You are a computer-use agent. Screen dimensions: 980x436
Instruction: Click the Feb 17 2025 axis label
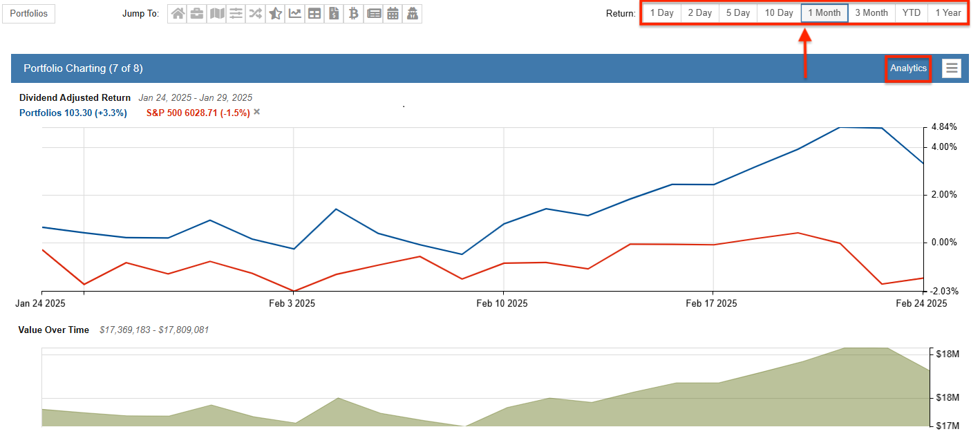pos(711,303)
